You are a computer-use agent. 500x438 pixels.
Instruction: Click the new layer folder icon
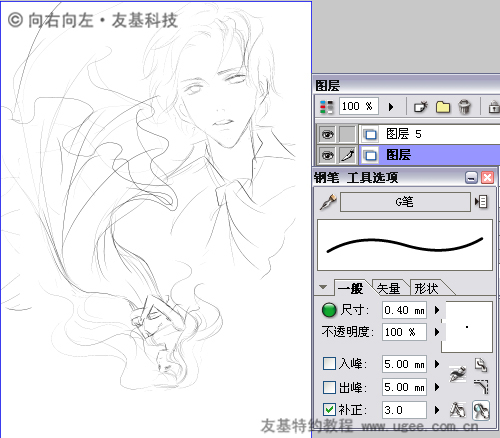(443, 107)
